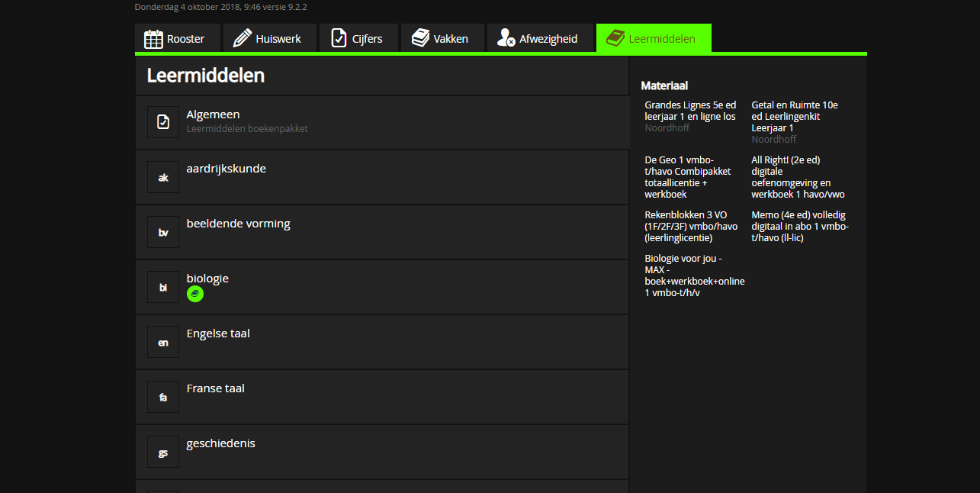The image size is (980, 493).
Task: Select the Vakken tab
Action: click(443, 38)
